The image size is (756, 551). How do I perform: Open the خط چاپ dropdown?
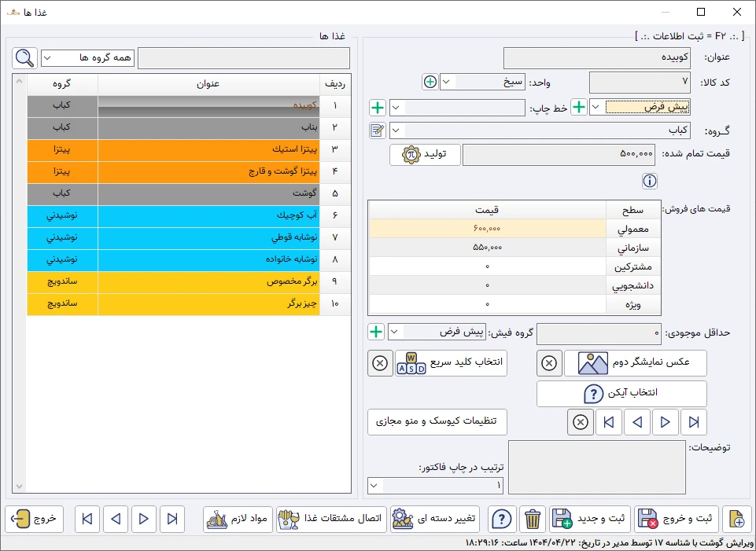(396, 108)
